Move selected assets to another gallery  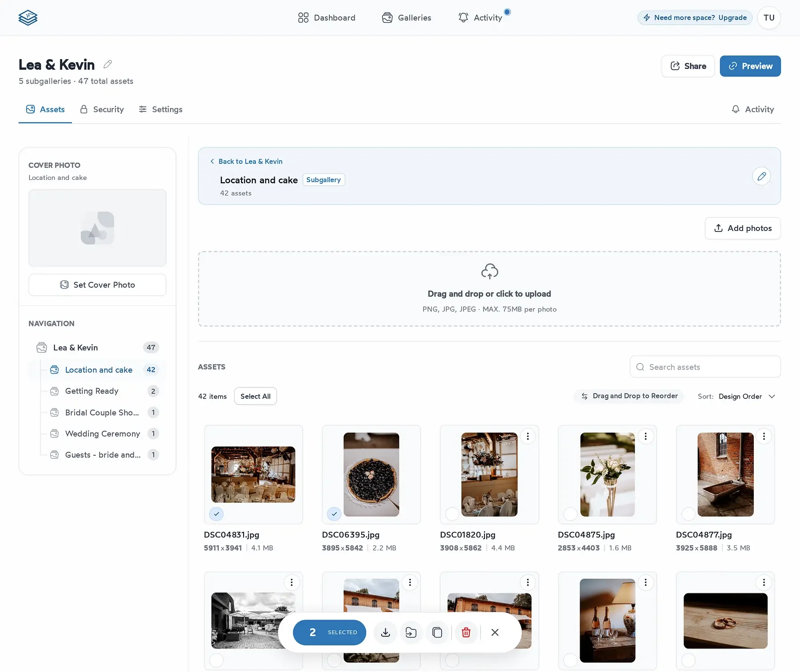point(411,632)
